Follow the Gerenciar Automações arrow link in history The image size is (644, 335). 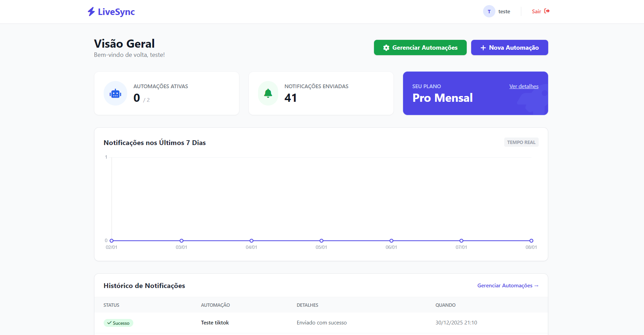pos(508,286)
